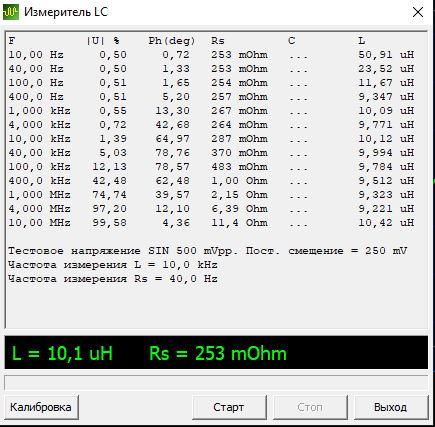This screenshot has width=435, height=427.
Task: Close the Измеритель LC window
Action: pos(418,12)
